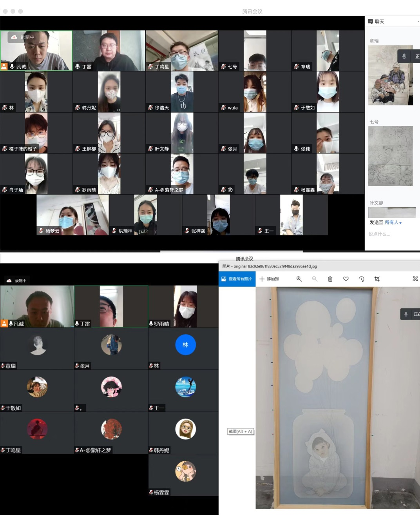Open the edit and create icon

pyautogui.click(x=415, y=279)
